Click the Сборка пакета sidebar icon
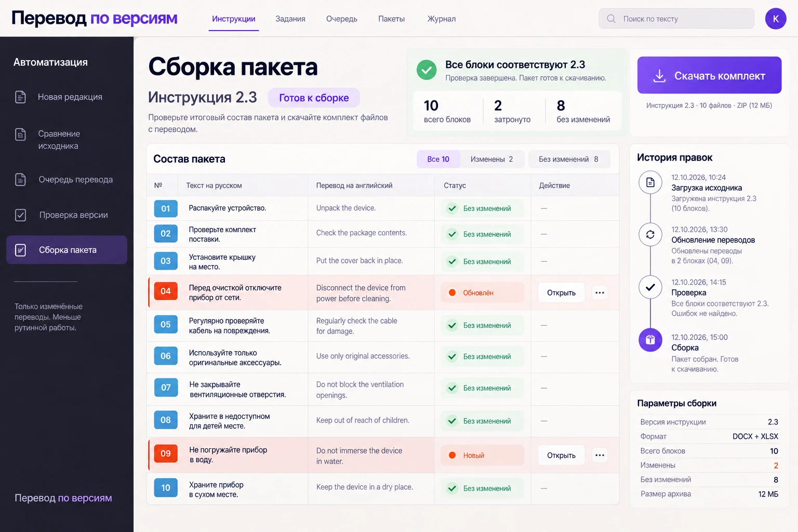Screen dimensions: 798x532 [20, 250]
